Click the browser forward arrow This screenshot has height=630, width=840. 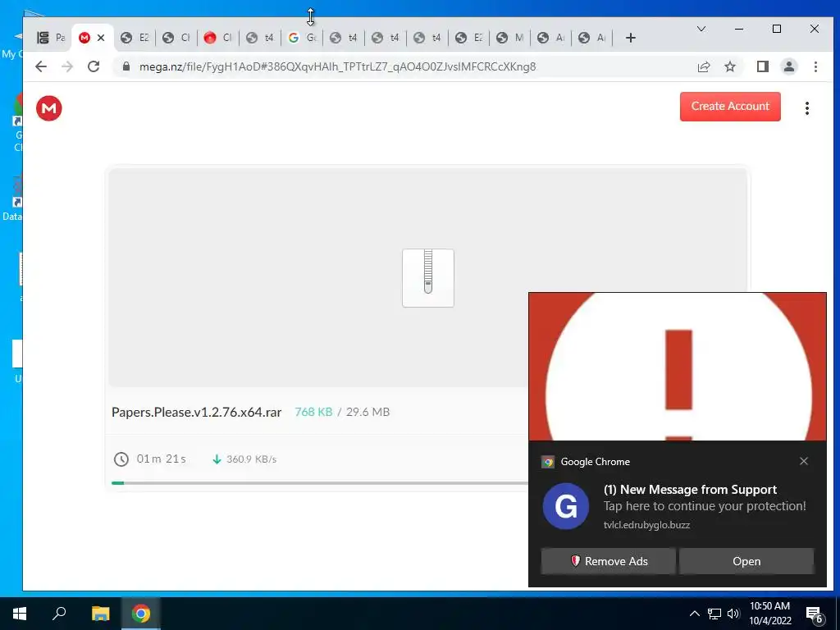coord(67,66)
